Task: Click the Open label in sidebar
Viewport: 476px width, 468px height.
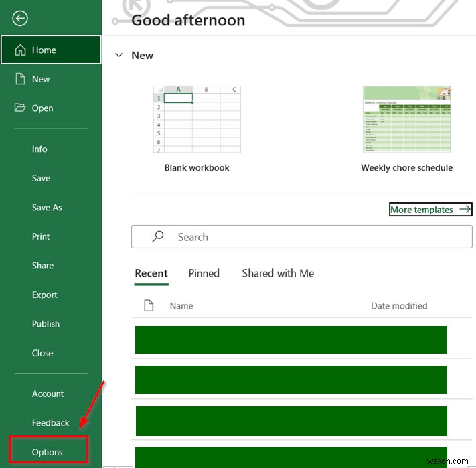Action: click(42, 108)
